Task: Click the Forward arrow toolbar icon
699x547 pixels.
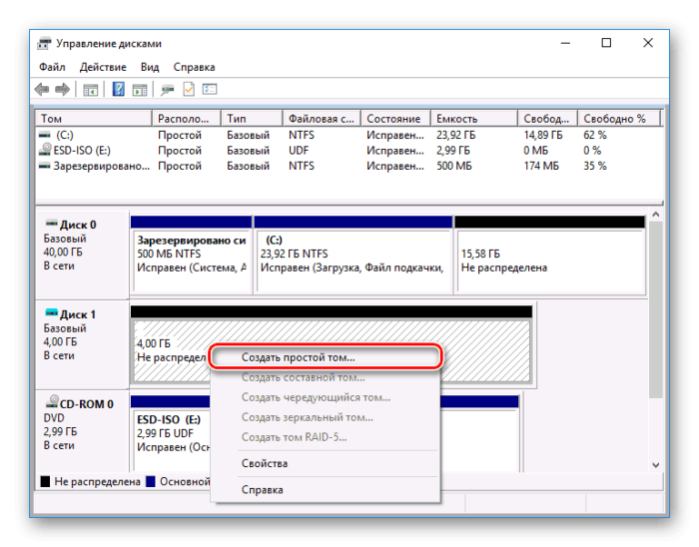Action: (x=62, y=90)
